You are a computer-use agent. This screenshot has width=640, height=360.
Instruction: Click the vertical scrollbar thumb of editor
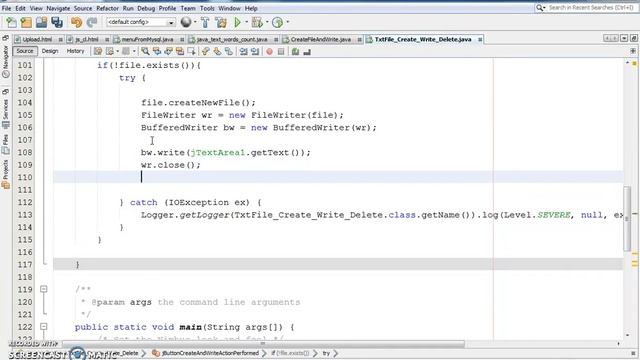click(x=627, y=218)
